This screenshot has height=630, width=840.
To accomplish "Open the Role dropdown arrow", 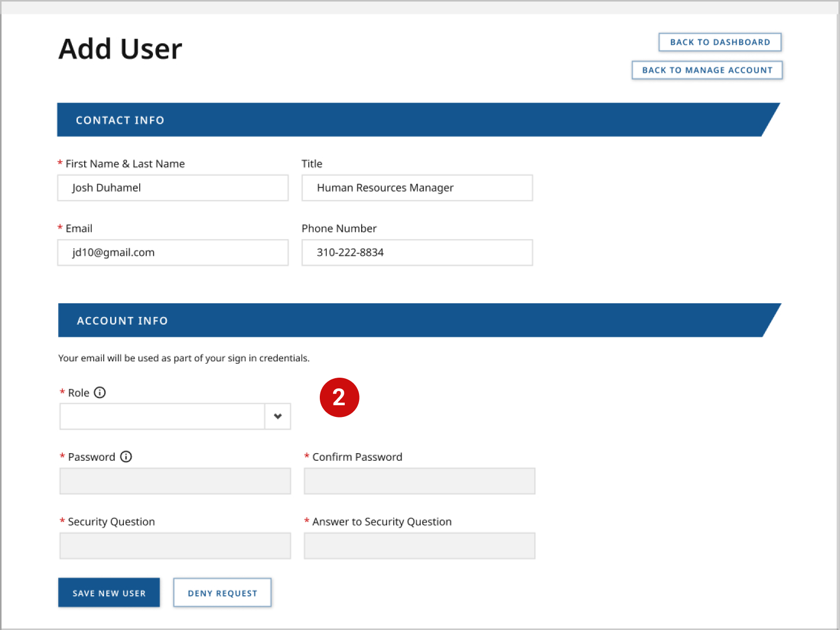I will click(278, 416).
